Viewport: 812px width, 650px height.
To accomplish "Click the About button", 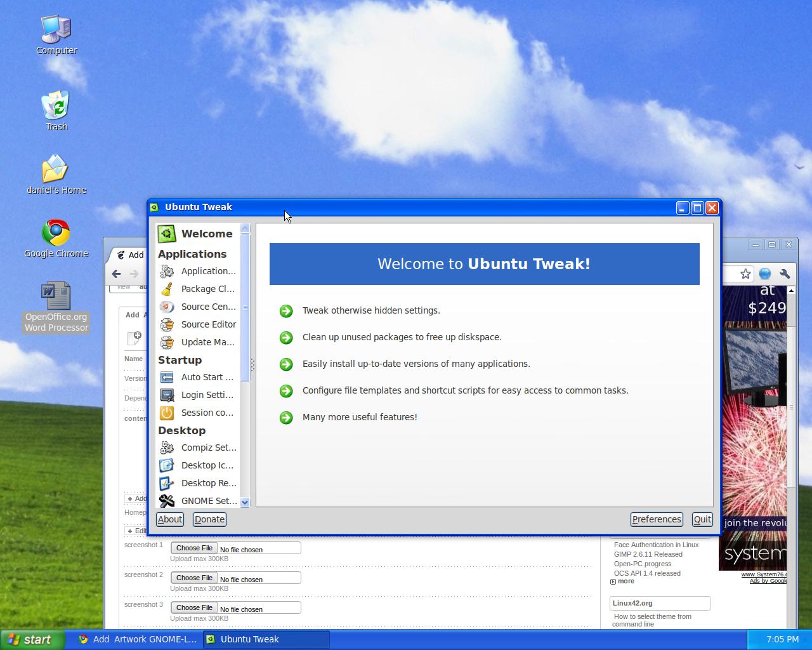I will [x=170, y=519].
